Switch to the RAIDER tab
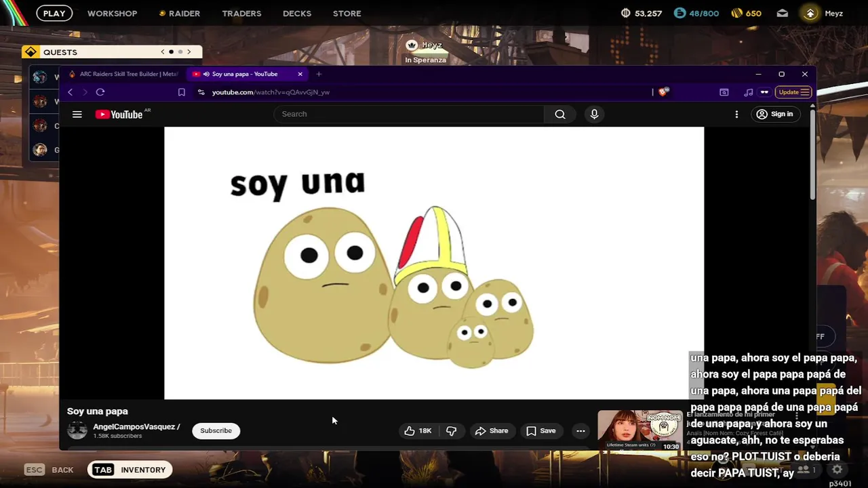This screenshot has height=488, width=868. [x=180, y=13]
